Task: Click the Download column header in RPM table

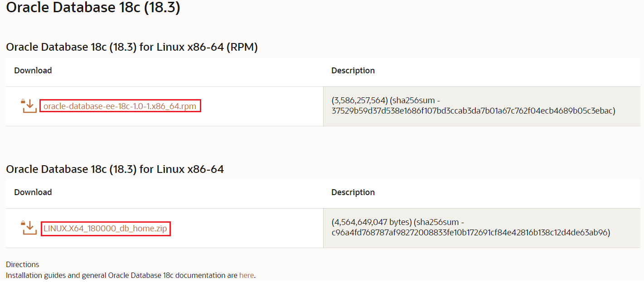Action: (33, 70)
